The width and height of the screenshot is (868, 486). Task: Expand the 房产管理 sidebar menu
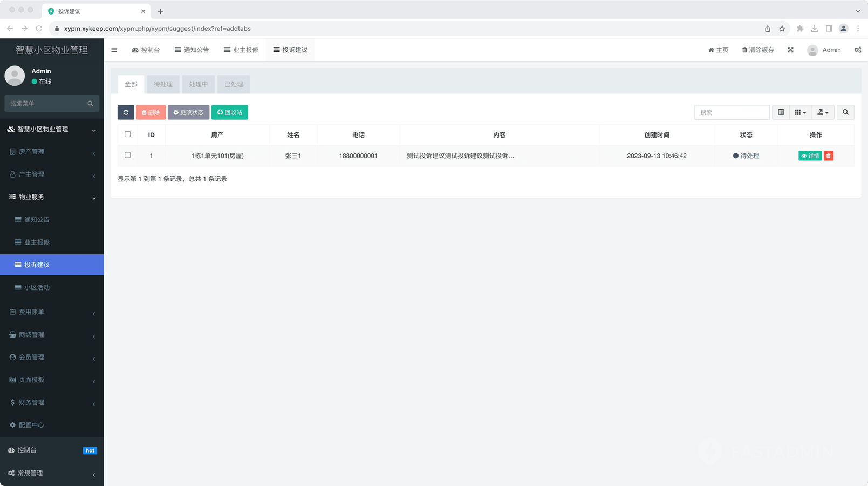pyautogui.click(x=52, y=152)
